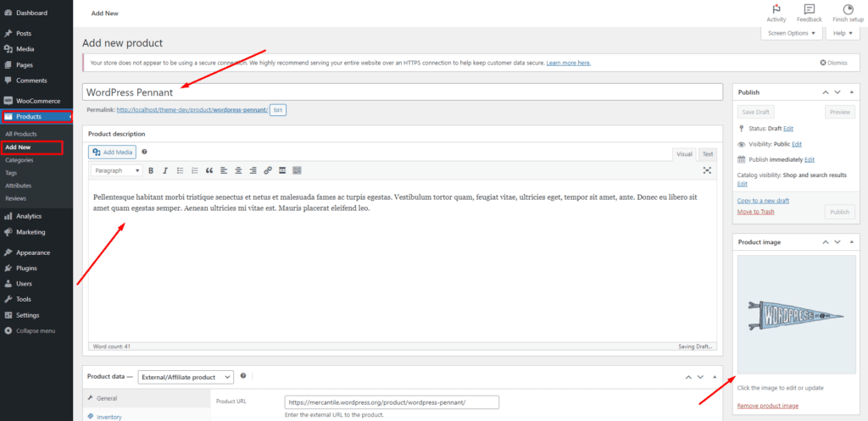
Task: Open product Tags submenu
Action: pos(11,173)
